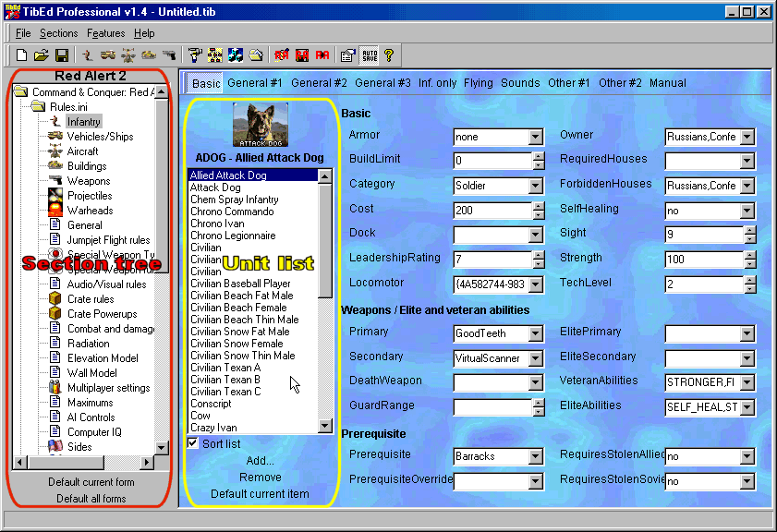
Task: Click the blue network computers toolbar icon
Action: tap(236, 55)
